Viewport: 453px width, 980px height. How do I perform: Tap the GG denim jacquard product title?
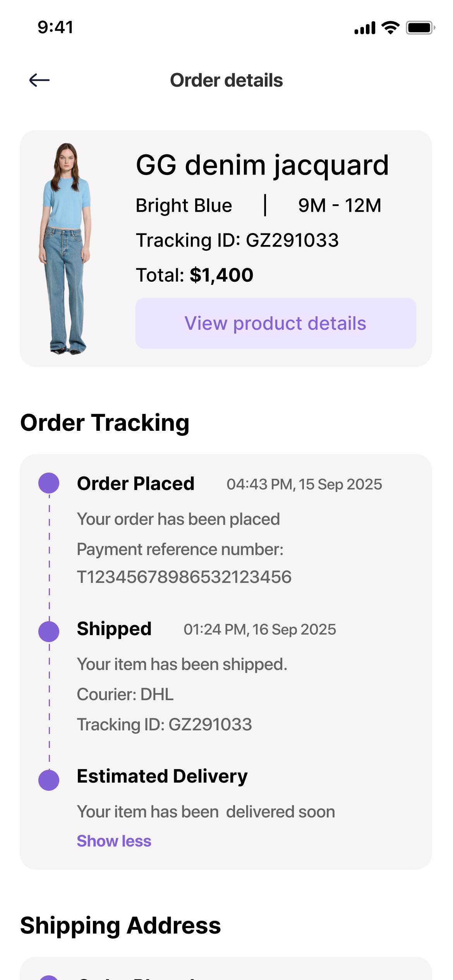[x=262, y=165]
